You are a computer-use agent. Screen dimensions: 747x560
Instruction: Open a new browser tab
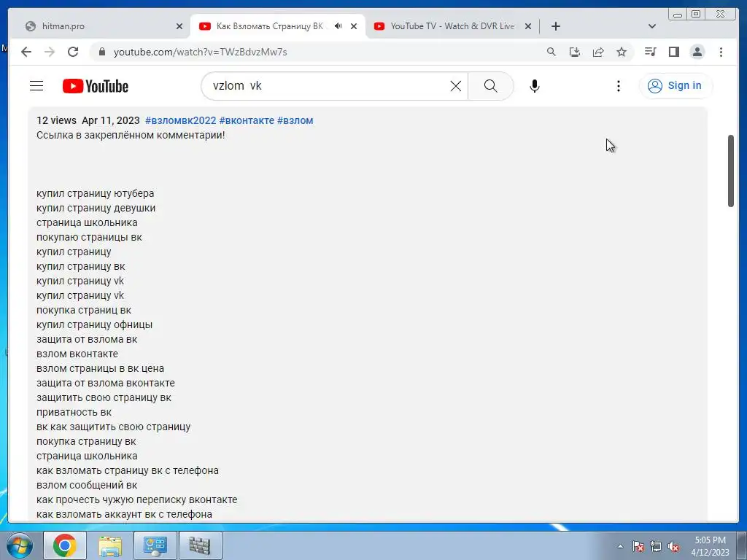click(555, 26)
